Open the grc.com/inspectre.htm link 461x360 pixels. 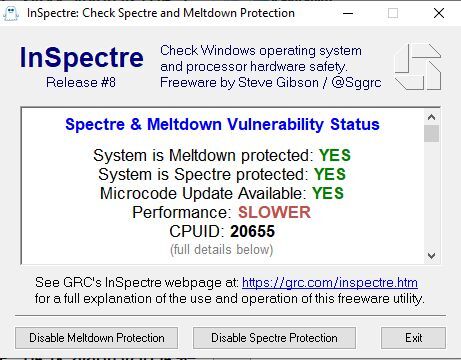(330, 283)
